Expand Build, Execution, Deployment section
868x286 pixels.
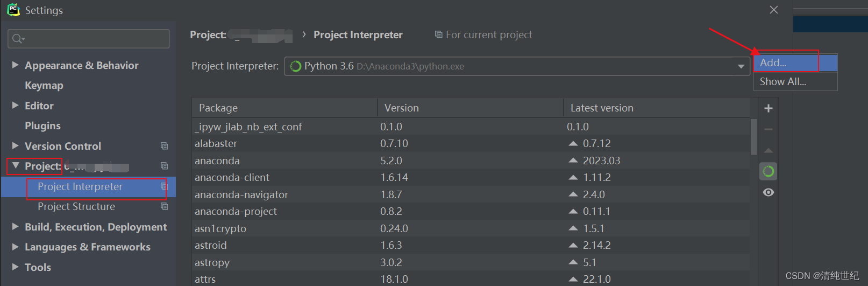(x=15, y=227)
